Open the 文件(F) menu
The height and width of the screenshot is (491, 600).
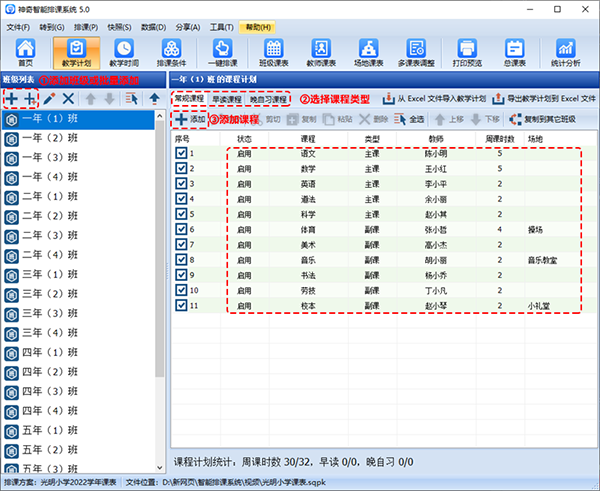[19, 26]
